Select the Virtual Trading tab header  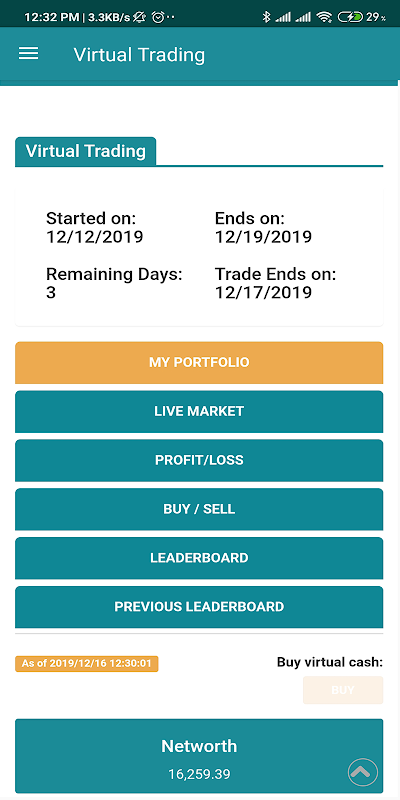click(x=86, y=151)
